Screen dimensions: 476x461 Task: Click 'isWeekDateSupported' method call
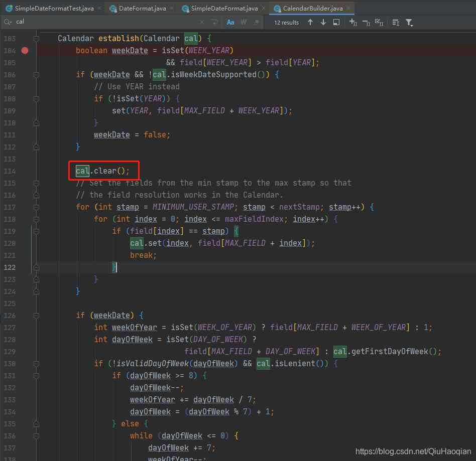point(214,75)
